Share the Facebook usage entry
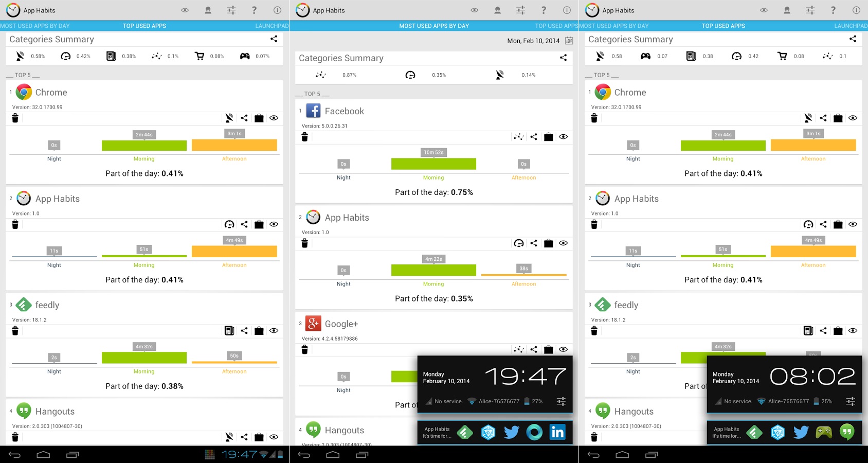The width and height of the screenshot is (868, 463). click(x=534, y=137)
